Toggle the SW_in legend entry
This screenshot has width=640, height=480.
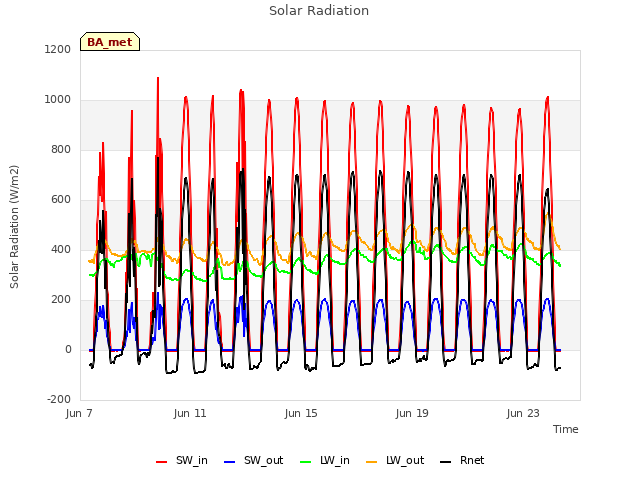click(182, 460)
